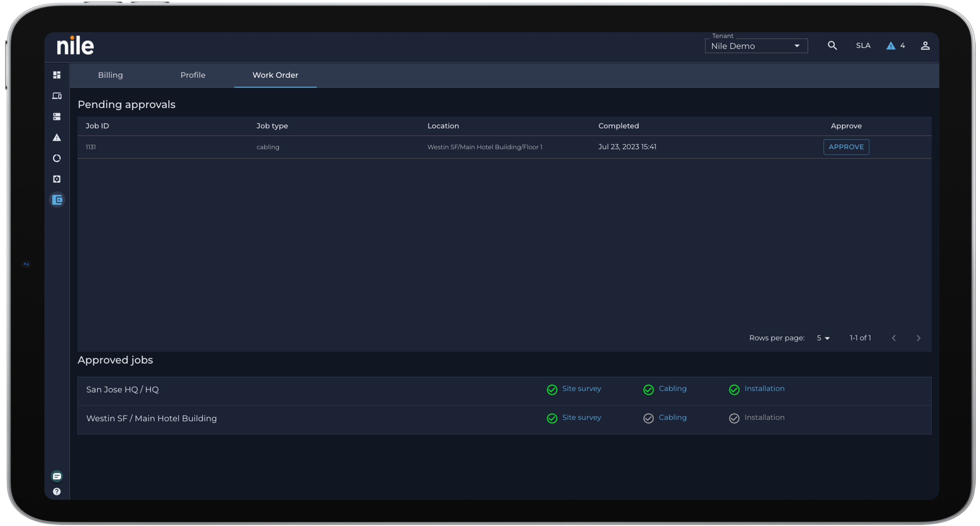Click the Job ID column header
The height and width of the screenshot is (526, 980).
97,126
